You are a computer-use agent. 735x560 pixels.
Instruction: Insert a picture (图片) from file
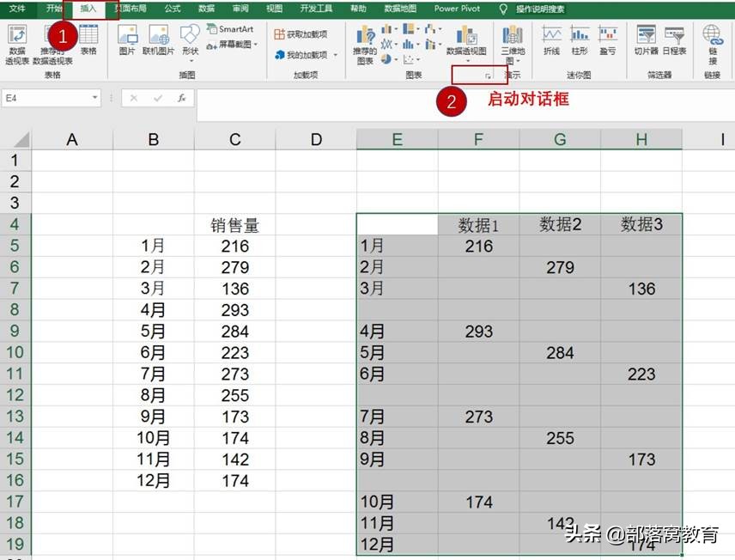[127, 40]
